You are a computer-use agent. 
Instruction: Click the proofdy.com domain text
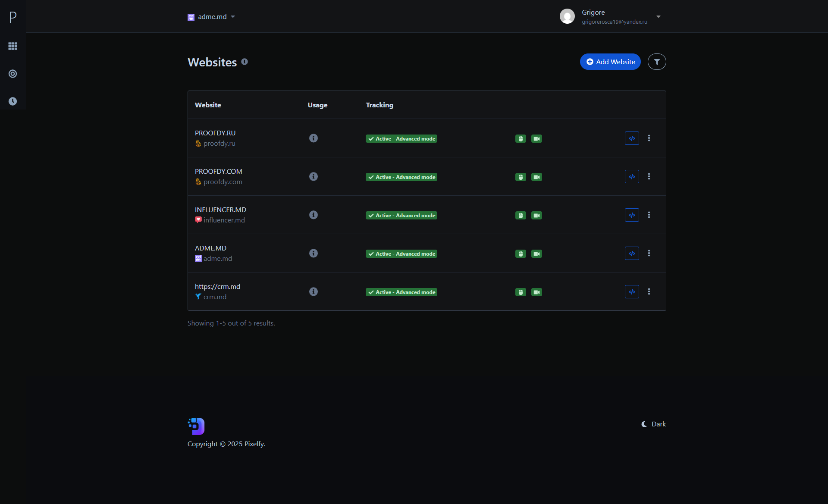point(223,182)
